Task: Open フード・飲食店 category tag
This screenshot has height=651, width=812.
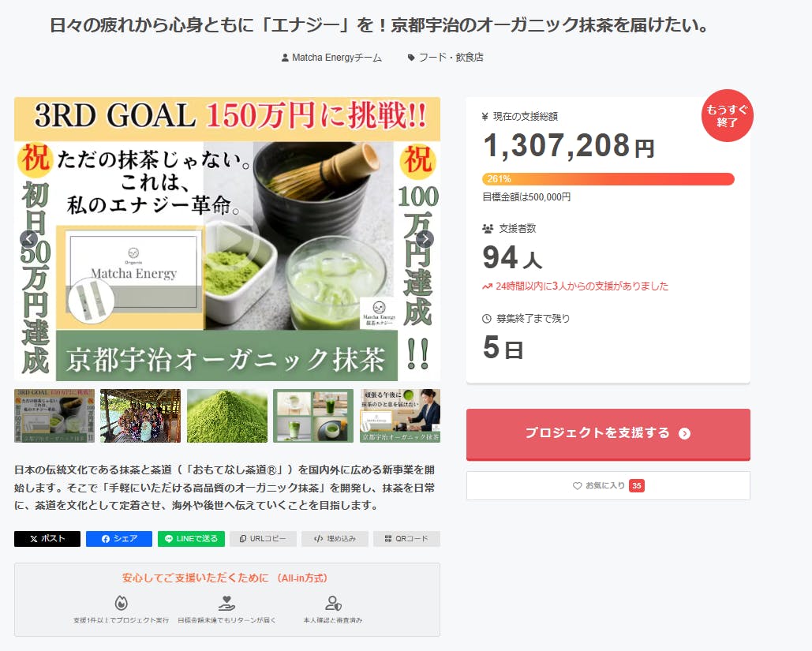Action: pos(445,58)
